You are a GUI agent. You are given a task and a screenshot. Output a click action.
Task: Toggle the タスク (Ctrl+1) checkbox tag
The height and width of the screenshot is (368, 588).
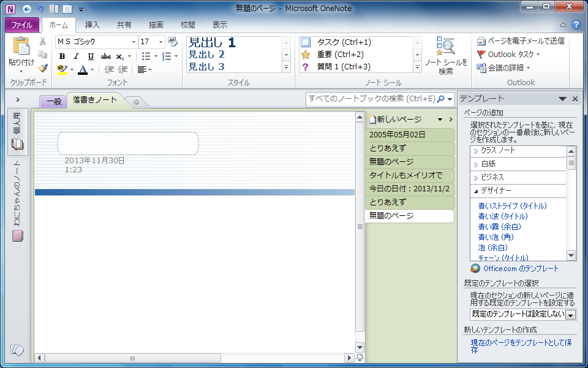click(306, 42)
